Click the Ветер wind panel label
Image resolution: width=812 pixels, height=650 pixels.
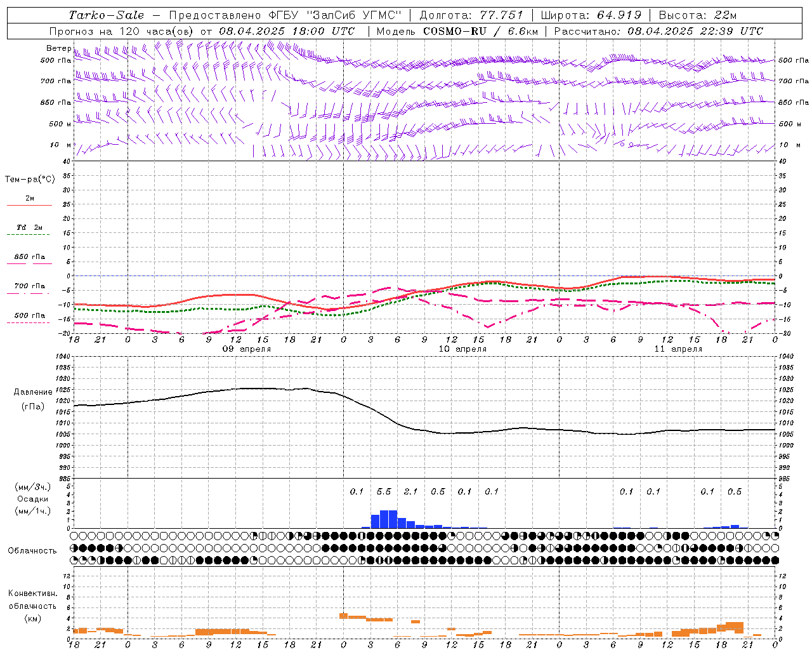pyautogui.click(x=58, y=48)
